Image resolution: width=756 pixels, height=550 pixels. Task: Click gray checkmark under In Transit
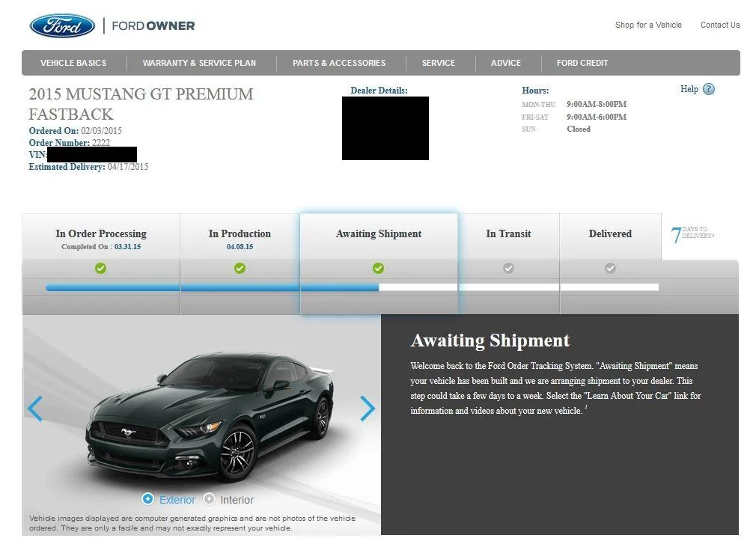coord(508,268)
